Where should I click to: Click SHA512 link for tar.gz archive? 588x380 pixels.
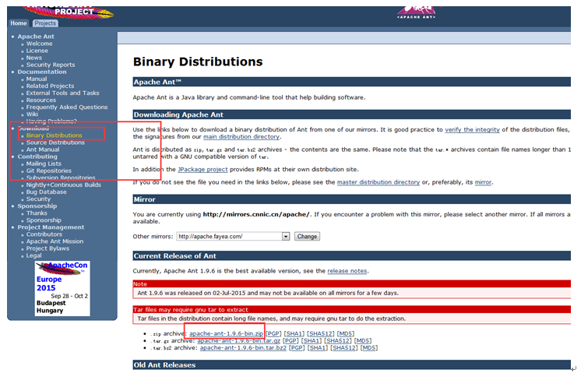[338, 341]
